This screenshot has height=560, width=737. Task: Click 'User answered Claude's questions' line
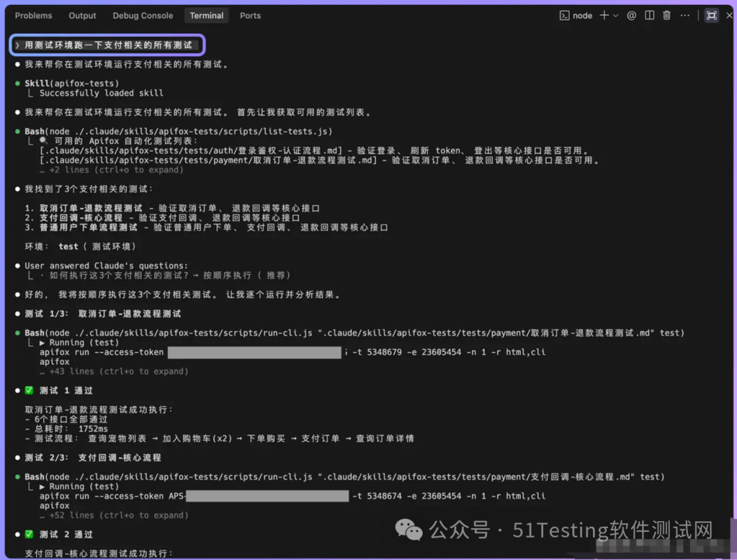coord(106,265)
